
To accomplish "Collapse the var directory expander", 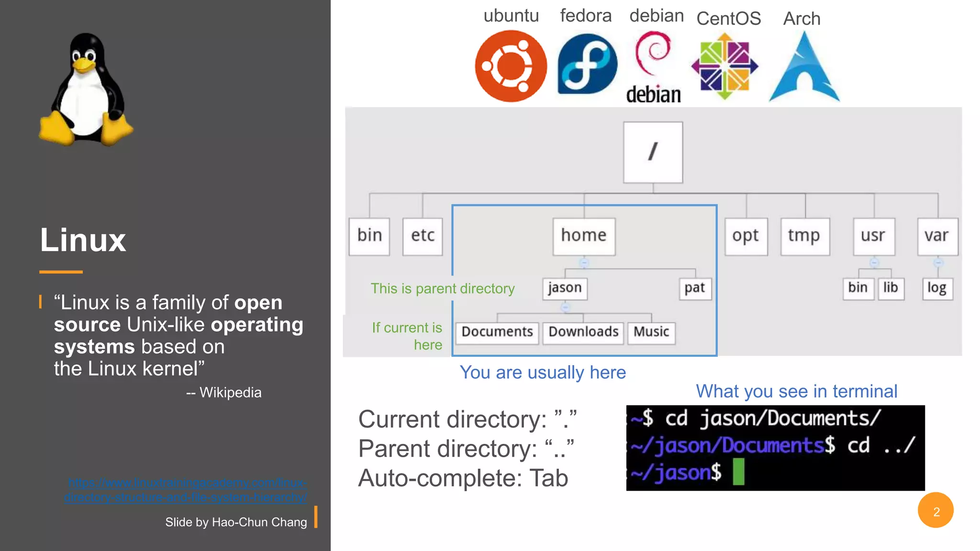I will [x=938, y=263].
